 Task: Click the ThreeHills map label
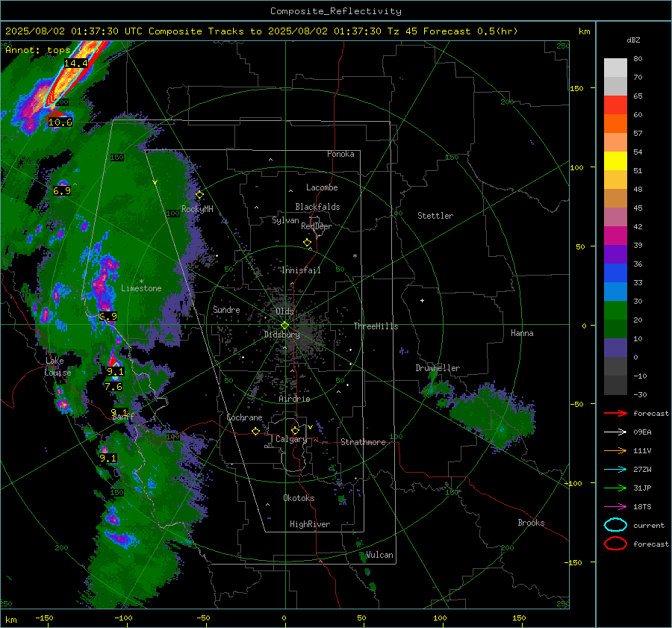click(x=376, y=326)
